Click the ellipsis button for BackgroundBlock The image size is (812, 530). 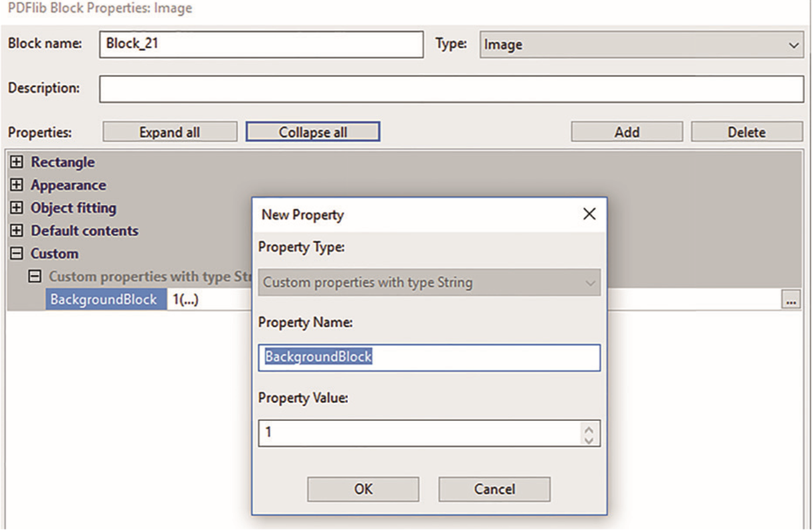[x=791, y=302]
